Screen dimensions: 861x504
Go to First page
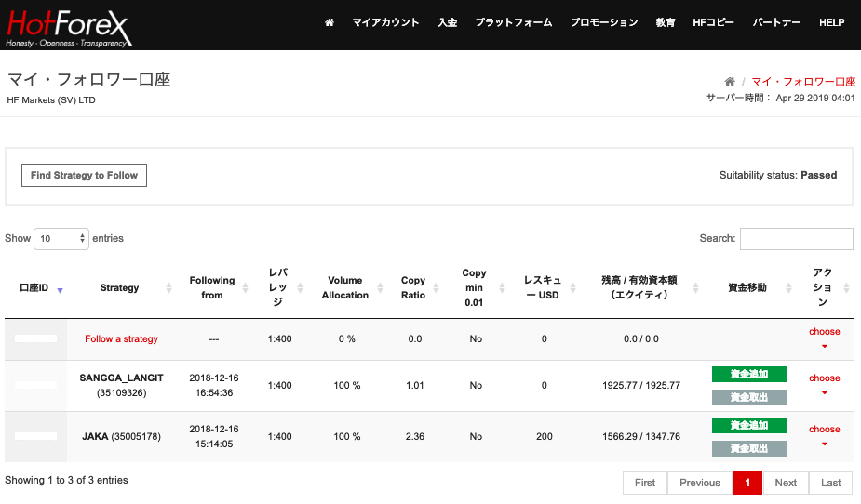(645, 483)
